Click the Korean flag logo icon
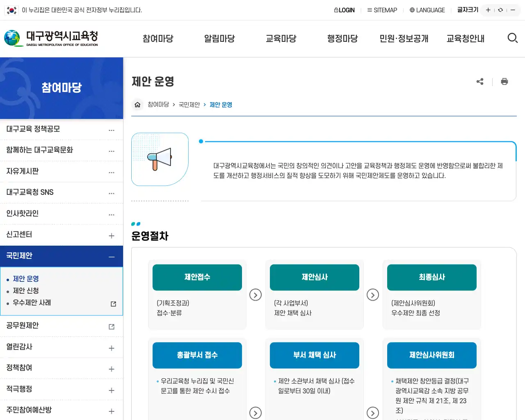The image size is (525, 420). point(11,10)
